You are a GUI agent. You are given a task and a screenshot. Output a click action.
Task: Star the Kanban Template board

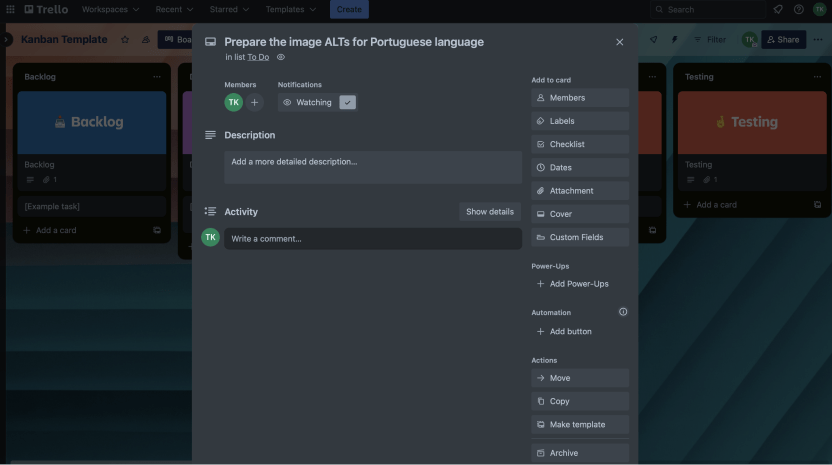(125, 39)
